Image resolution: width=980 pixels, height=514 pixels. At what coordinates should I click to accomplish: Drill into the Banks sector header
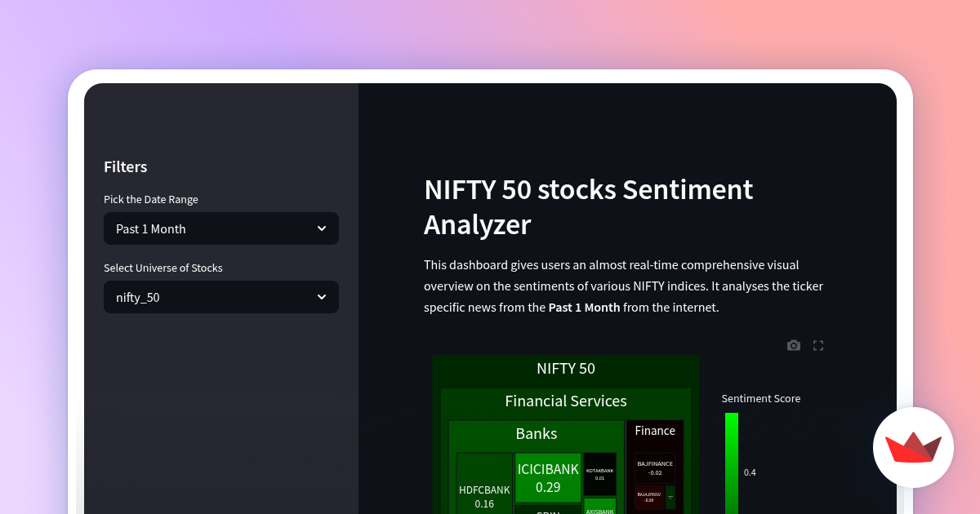click(x=536, y=433)
